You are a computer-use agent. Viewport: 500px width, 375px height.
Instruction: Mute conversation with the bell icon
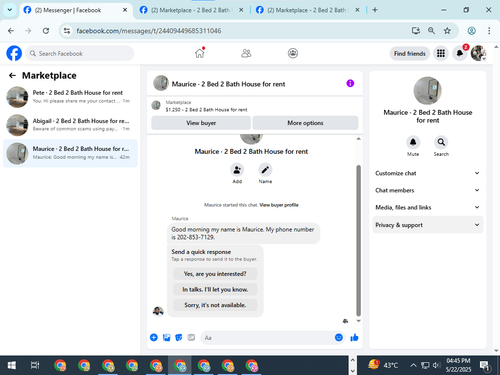pos(413,142)
